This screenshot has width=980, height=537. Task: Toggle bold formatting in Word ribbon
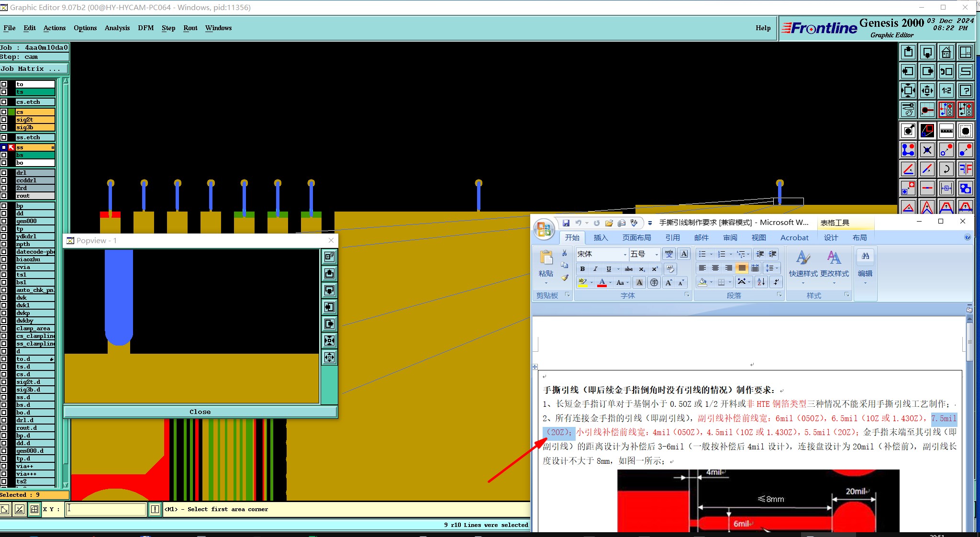(x=582, y=269)
